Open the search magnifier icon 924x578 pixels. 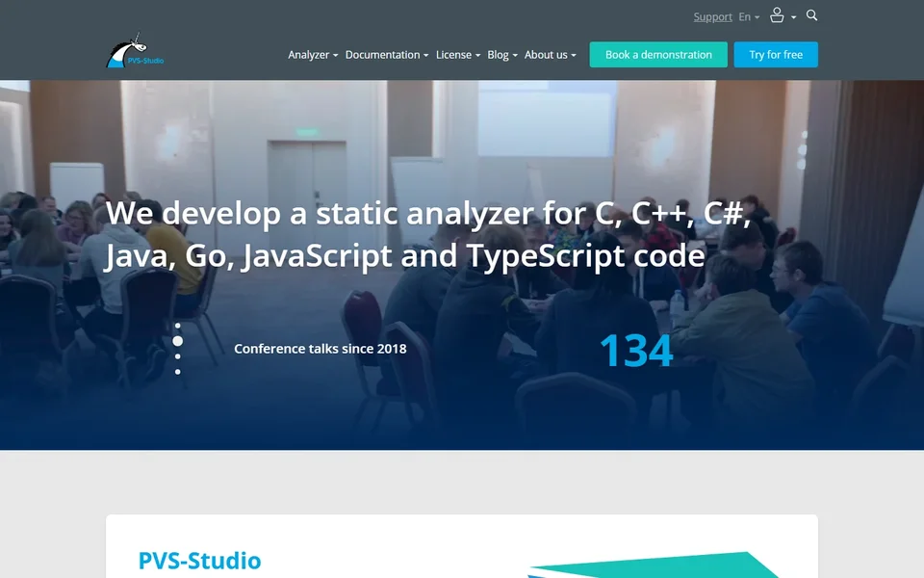(811, 15)
